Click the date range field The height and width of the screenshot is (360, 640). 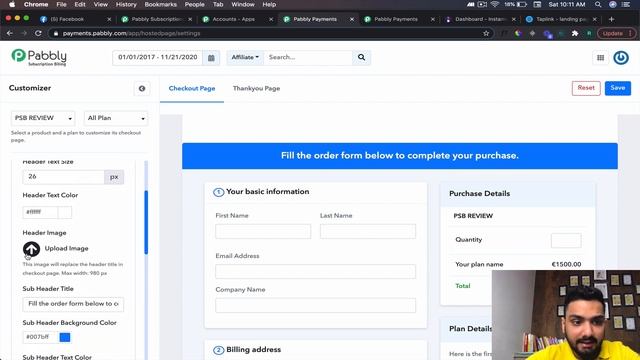(158, 58)
